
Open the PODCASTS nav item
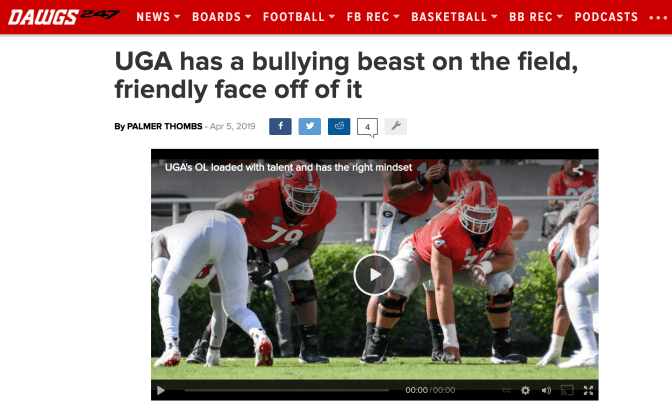[x=606, y=17]
